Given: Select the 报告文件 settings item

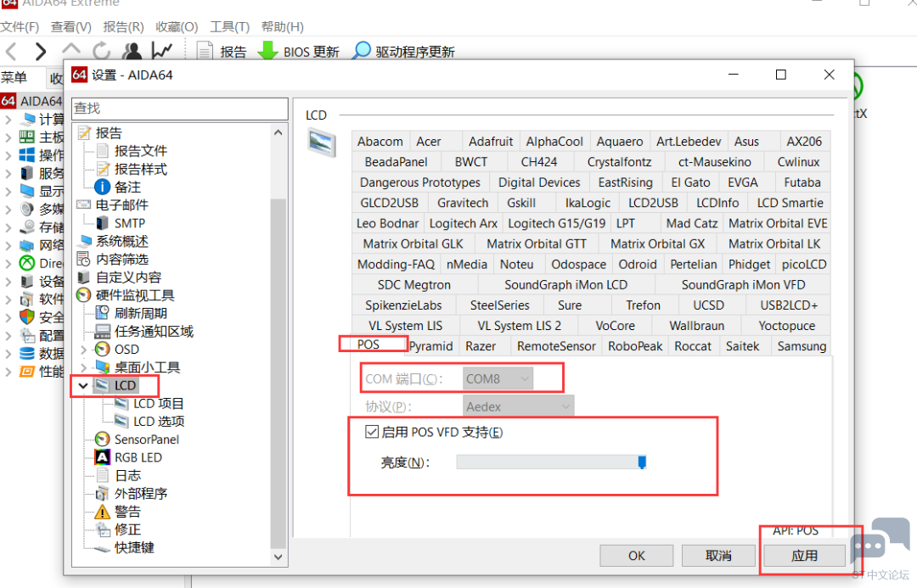Looking at the screenshot, I should tap(140, 151).
